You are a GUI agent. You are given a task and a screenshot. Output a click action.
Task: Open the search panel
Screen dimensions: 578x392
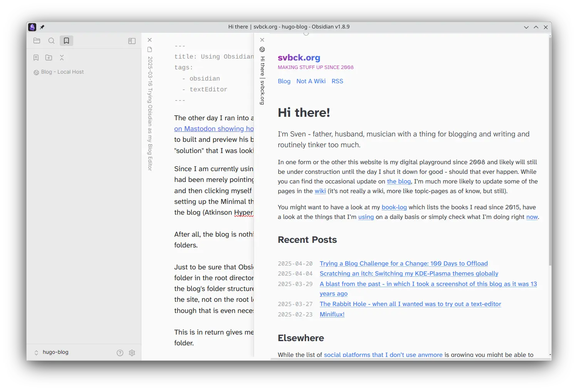[51, 41]
